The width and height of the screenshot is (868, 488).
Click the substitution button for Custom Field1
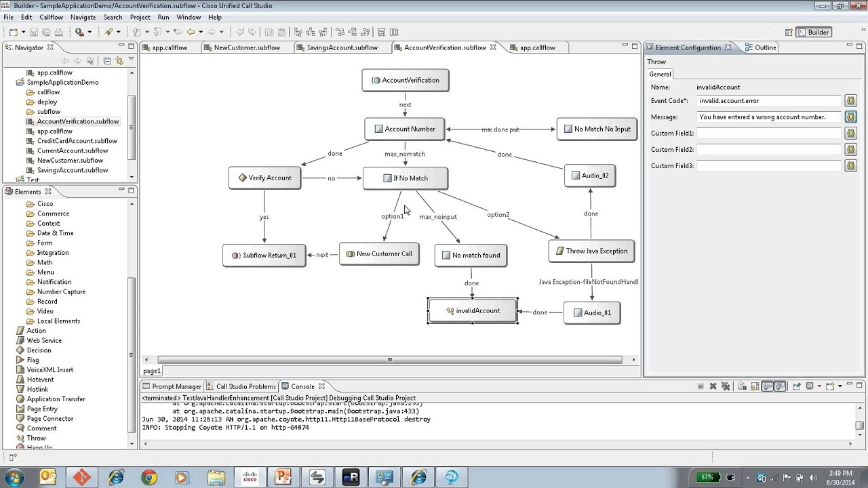(x=850, y=134)
